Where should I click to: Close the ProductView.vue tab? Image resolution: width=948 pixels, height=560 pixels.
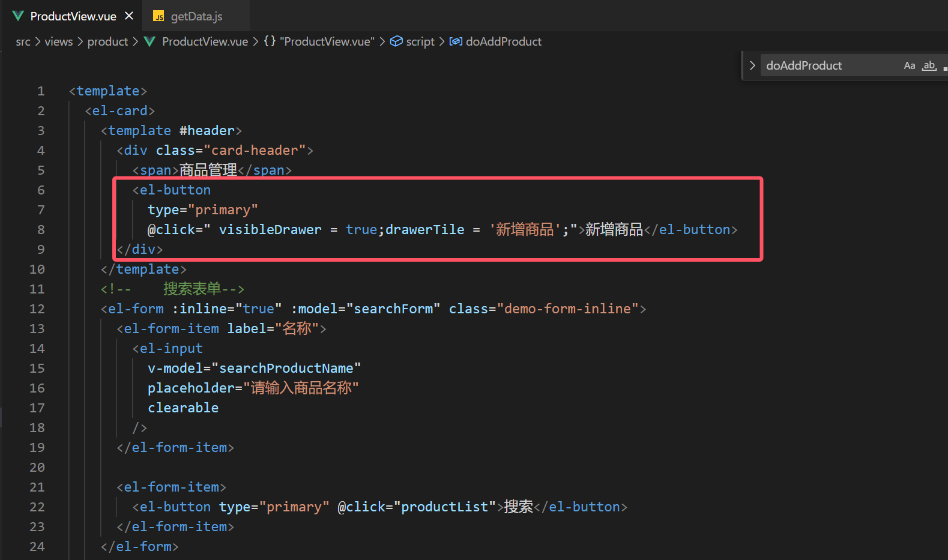point(129,16)
